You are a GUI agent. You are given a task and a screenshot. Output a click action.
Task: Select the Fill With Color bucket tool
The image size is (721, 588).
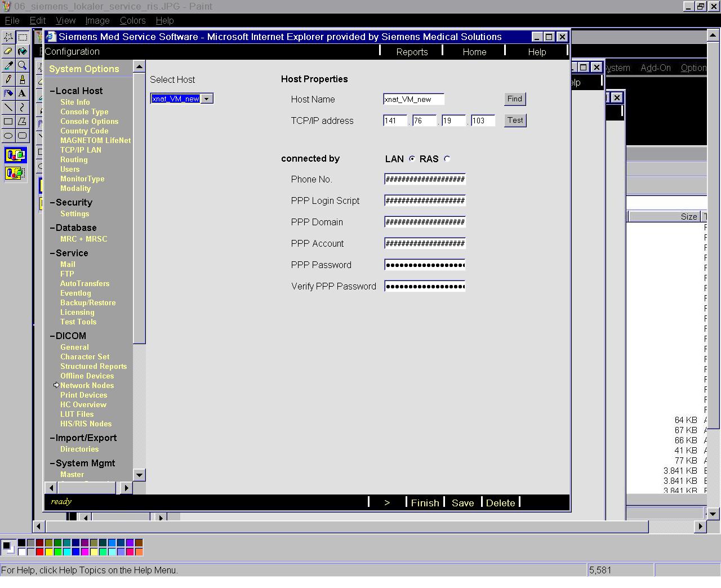click(x=22, y=51)
